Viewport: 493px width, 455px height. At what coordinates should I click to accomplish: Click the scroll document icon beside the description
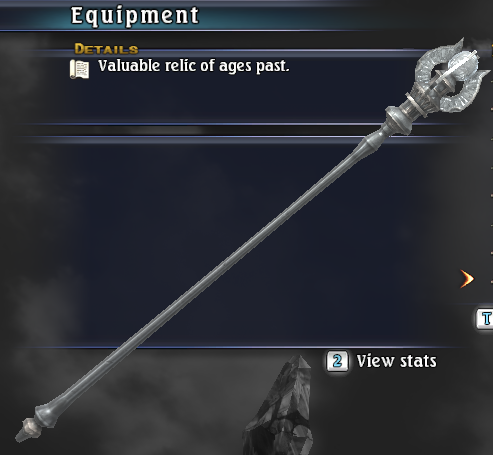pyautogui.click(x=79, y=69)
